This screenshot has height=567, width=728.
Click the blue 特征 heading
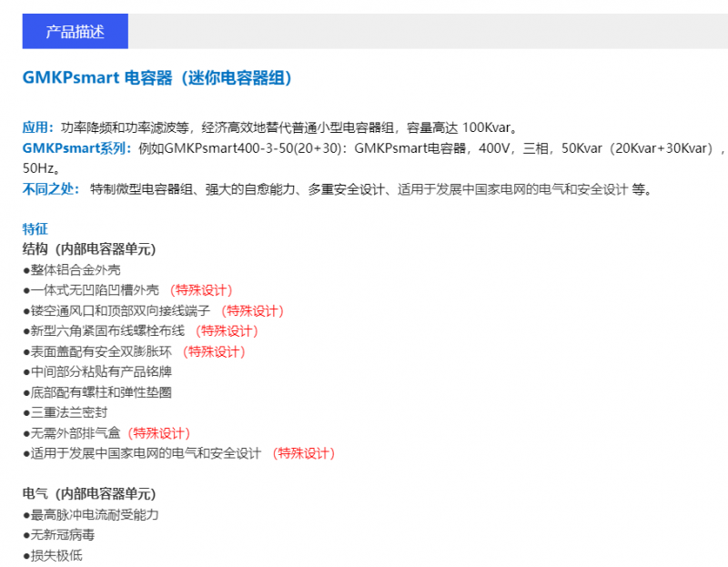click(35, 229)
